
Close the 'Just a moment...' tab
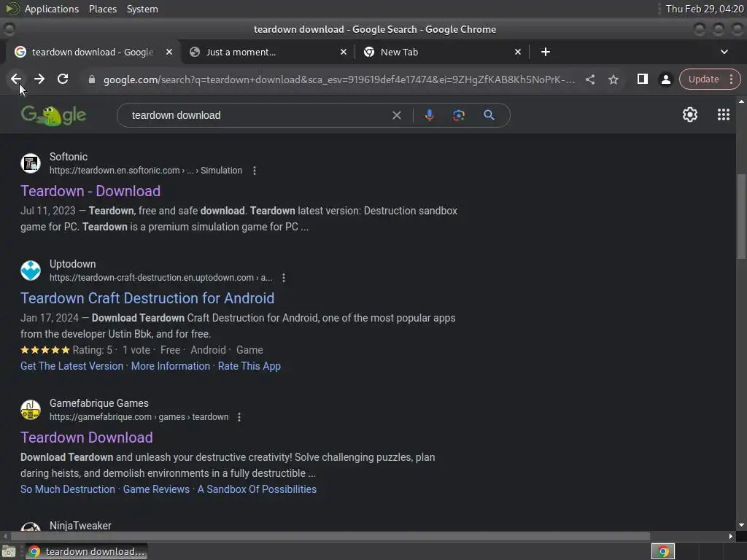[344, 52]
